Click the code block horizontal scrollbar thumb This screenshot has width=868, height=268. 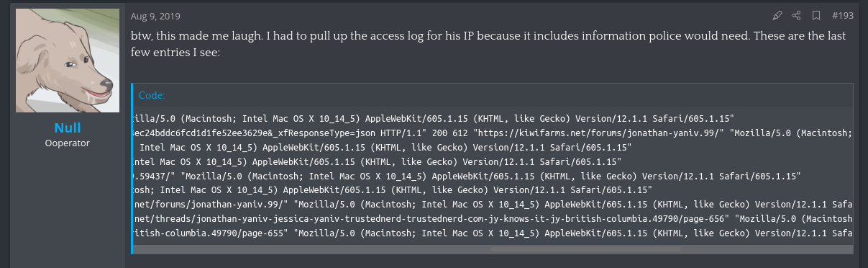(x=585, y=249)
